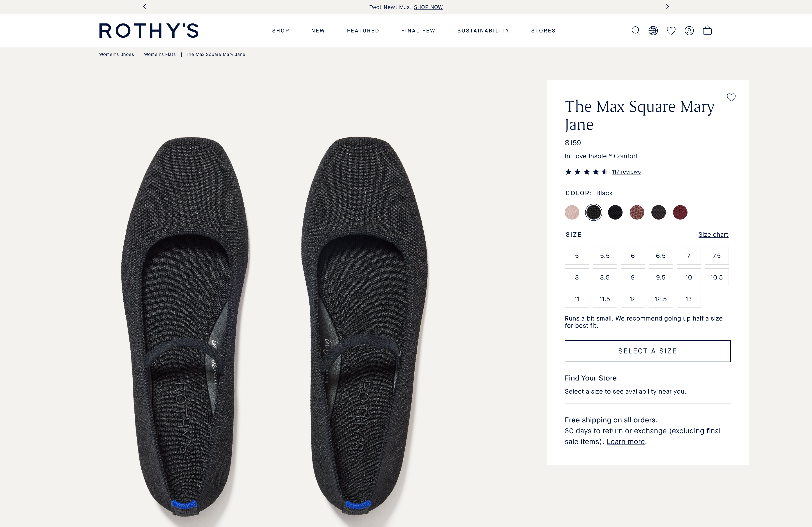Open the ROTHY'S logo homepage
Screen dimensions: 812x527
point(149,30)
